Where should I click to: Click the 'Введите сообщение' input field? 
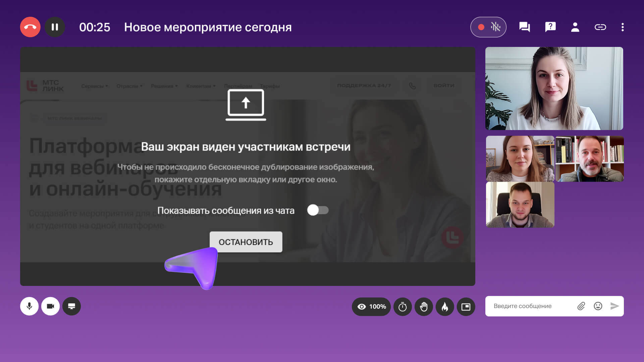point(530,306)
